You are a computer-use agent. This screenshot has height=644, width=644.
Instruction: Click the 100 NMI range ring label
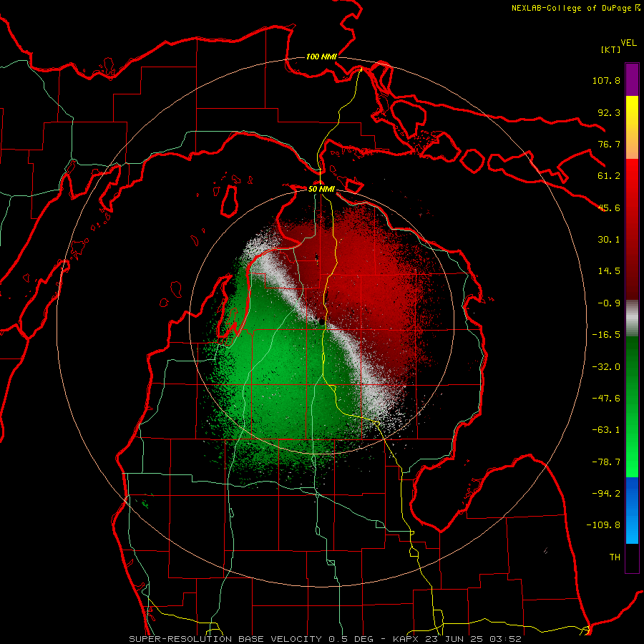click(321, 57)
